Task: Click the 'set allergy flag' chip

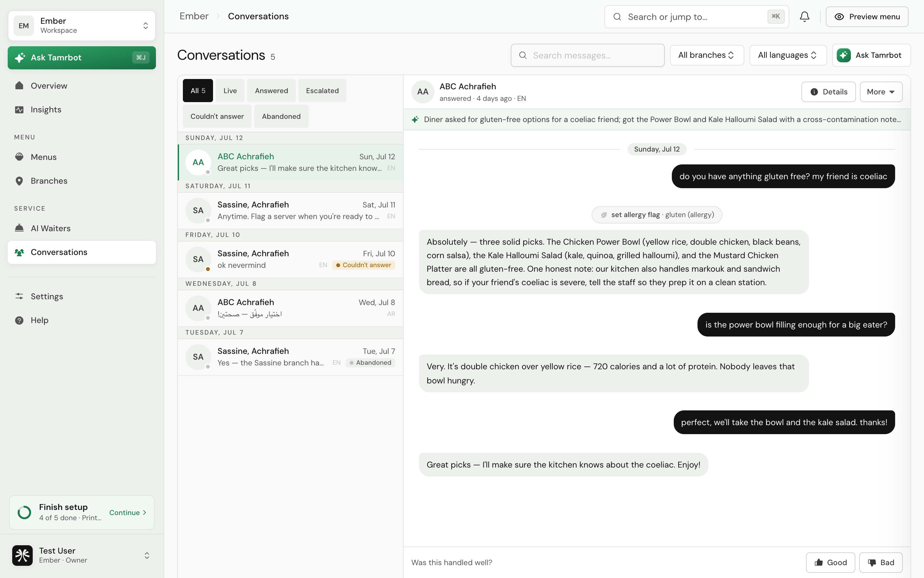Action: pos(657,215)
